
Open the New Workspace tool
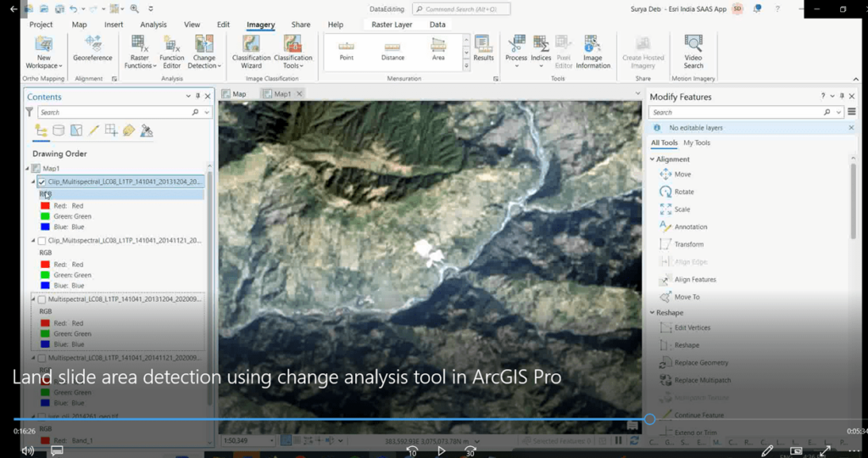pyautogui.click(x=44, y=52)
